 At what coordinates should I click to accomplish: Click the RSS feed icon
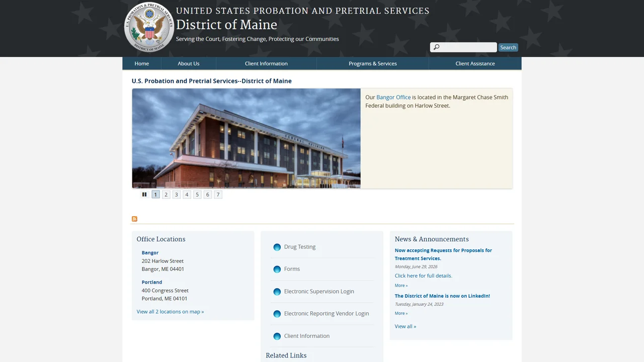pyautogui.click(x=134, y=219)
